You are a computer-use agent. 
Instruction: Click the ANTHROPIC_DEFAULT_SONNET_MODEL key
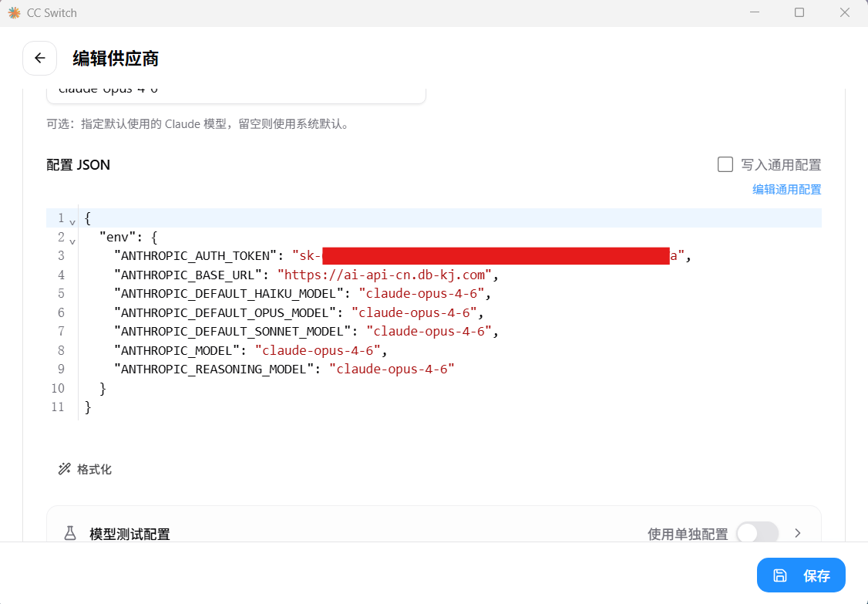tap(233, 332)
